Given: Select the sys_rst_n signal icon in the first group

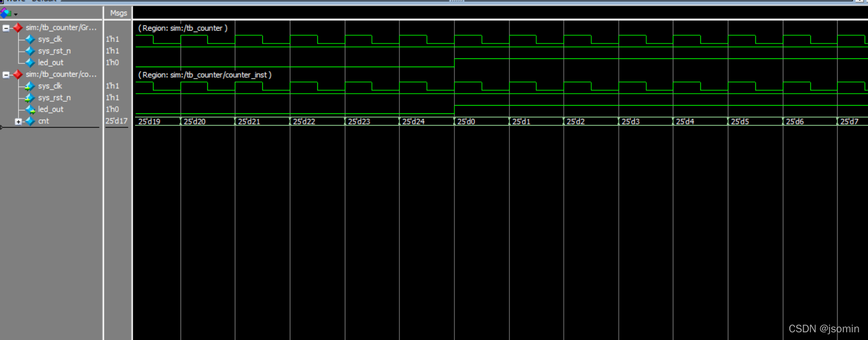Looking at the screenshot, I should 30,51.
